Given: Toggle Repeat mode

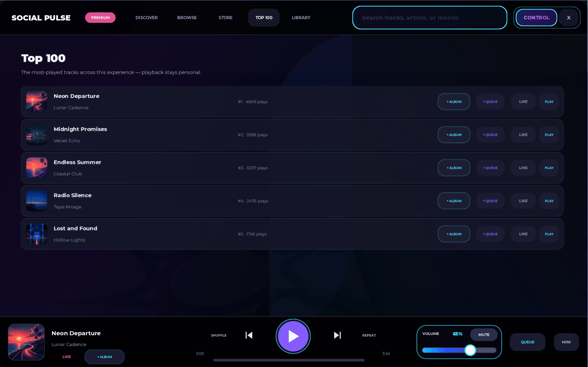Looking at the screenshot, I should click(x=369, y=335).
